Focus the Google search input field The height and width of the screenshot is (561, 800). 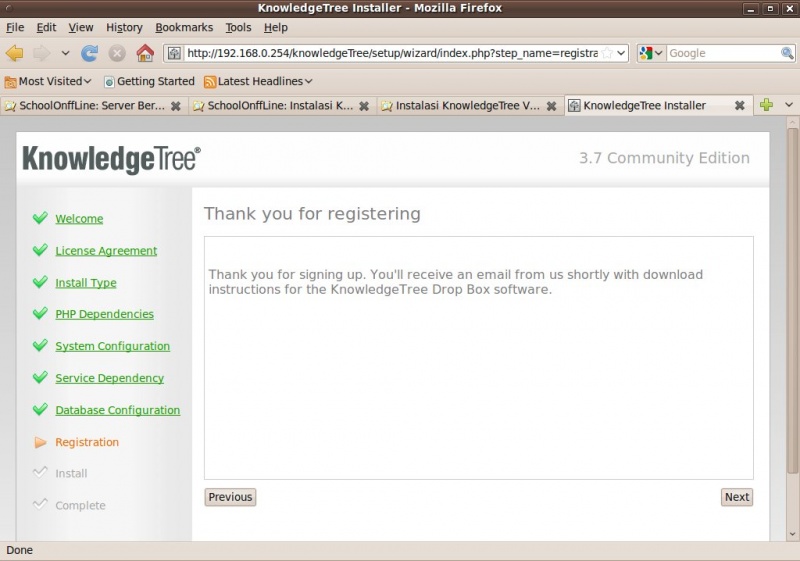click(x=723, y=53)
